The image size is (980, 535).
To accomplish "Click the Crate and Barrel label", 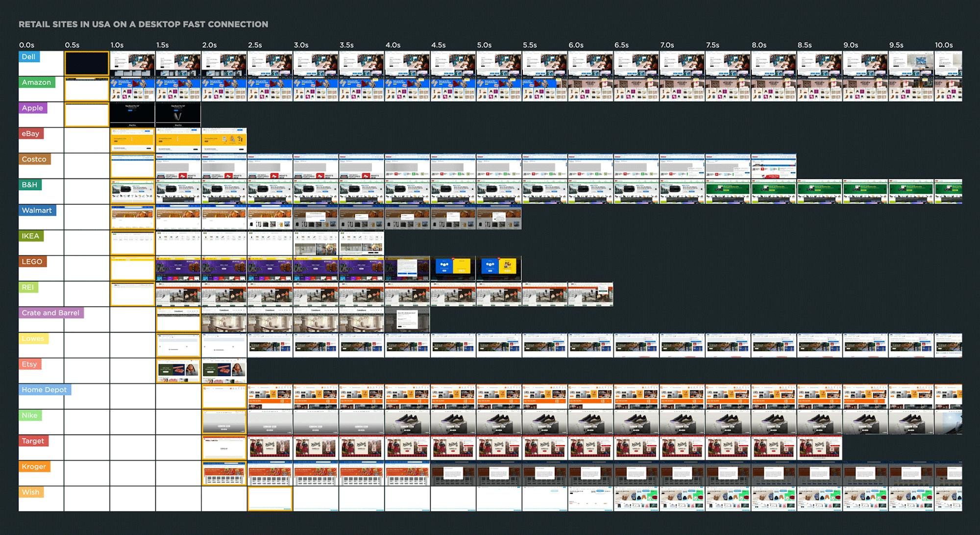I will (x=50, y=313).
